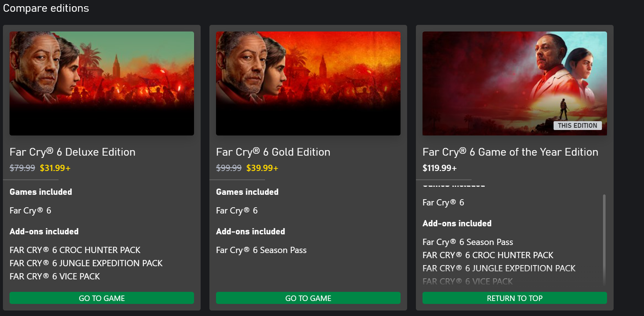644x316 pixels.
Task: Click the Far Cry 6 Deluxe Edition cover image
Action: pyautogui.click(x=102, y=83)
